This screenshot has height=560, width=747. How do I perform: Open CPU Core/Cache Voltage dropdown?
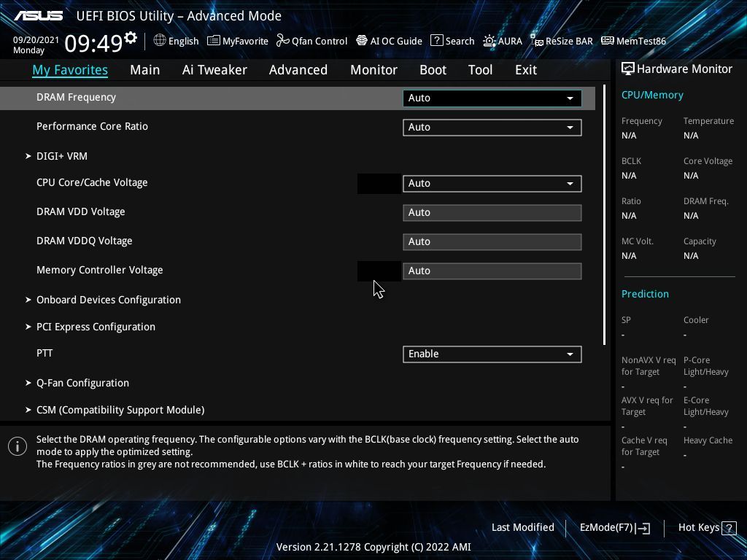[x=492, y=183]
